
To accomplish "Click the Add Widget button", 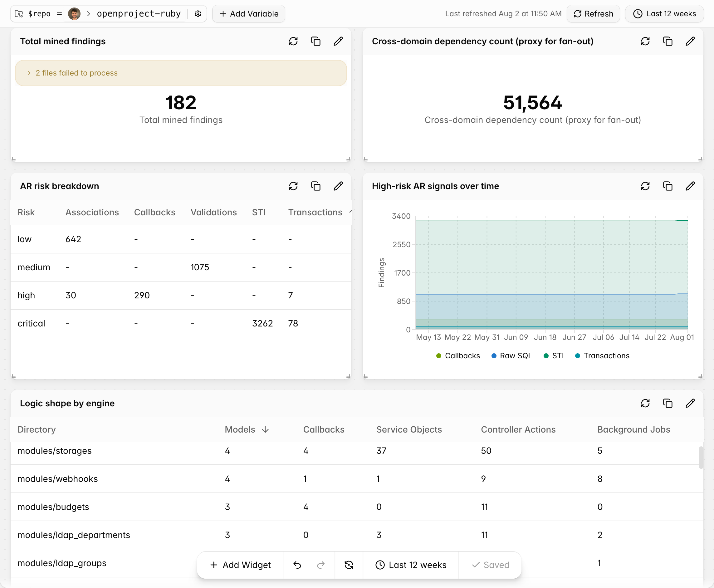I will pyautogui.click(x=240, y=565).
